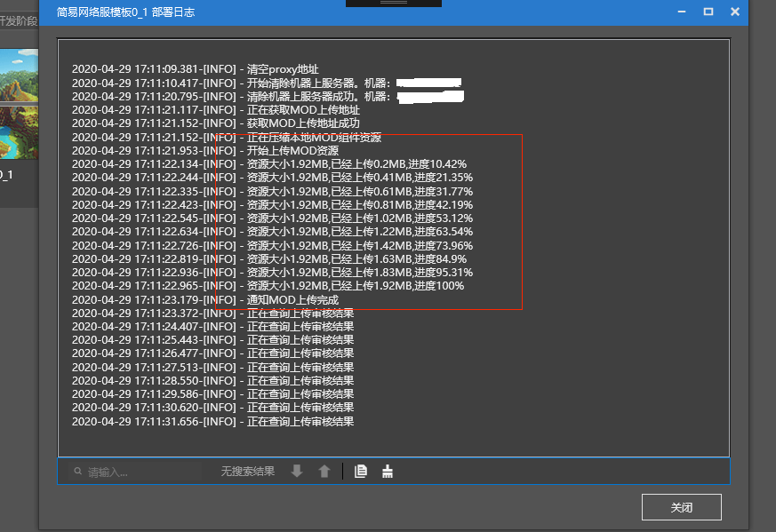Click the 关闭 button

(682, 507)
